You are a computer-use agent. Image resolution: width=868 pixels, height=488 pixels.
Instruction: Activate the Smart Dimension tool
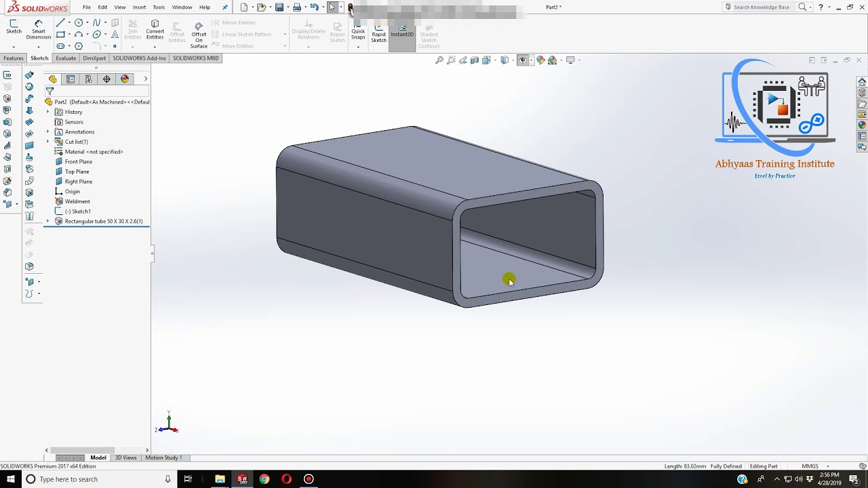[38, 29]
